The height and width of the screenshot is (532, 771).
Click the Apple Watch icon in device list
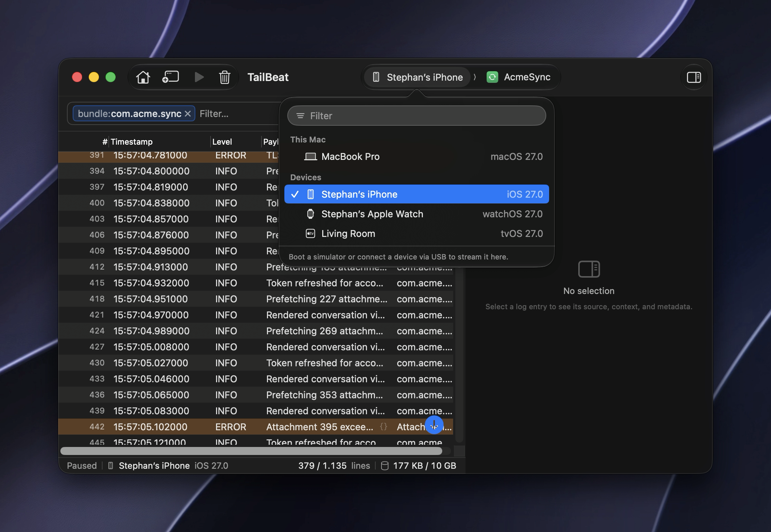pos(310,214)
